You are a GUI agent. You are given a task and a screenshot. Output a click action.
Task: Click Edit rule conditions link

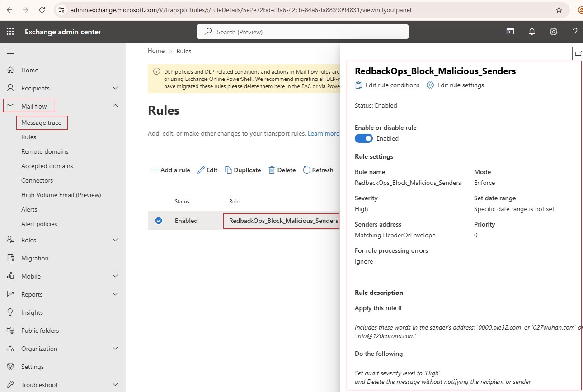coord(392,85)
